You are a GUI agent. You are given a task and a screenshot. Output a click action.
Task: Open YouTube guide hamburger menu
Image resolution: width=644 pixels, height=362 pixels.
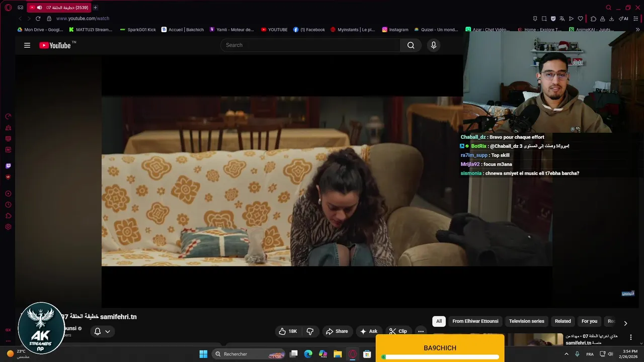[27, 45]
